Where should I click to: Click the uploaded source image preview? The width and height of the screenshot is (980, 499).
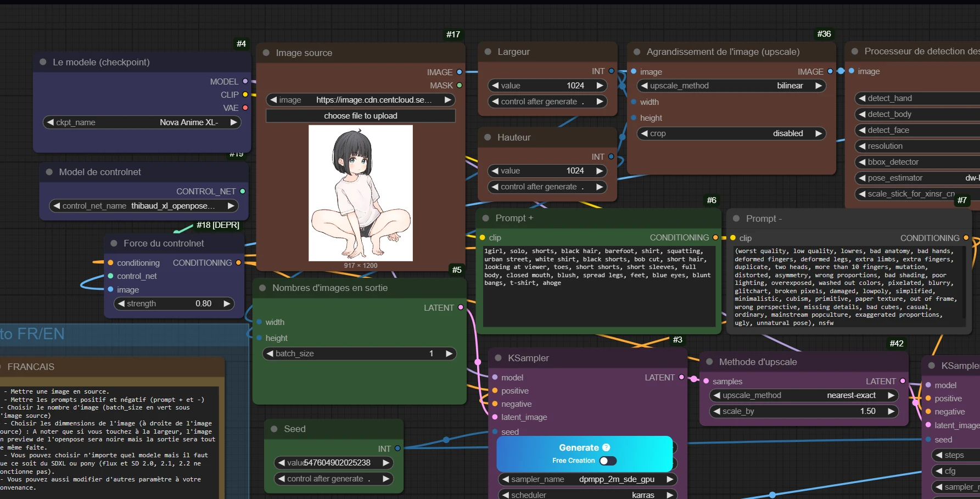360,193
